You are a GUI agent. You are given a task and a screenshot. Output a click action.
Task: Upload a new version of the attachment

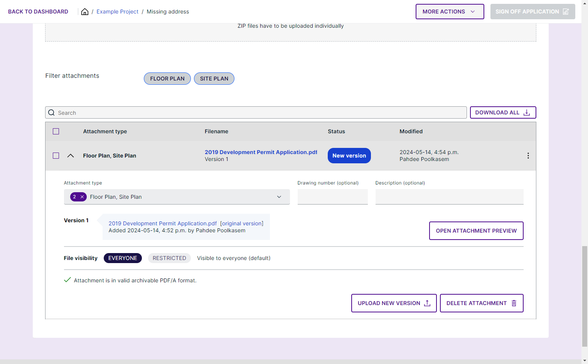click(394, 303)
